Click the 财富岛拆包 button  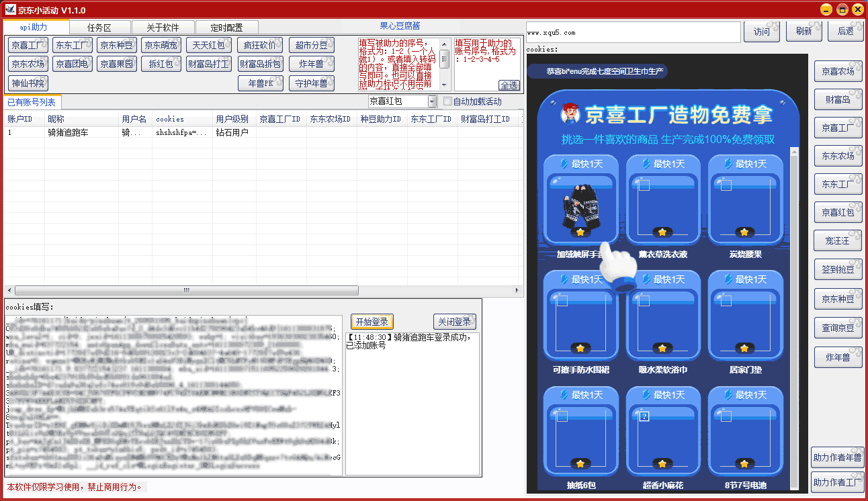tap(260, 64)
